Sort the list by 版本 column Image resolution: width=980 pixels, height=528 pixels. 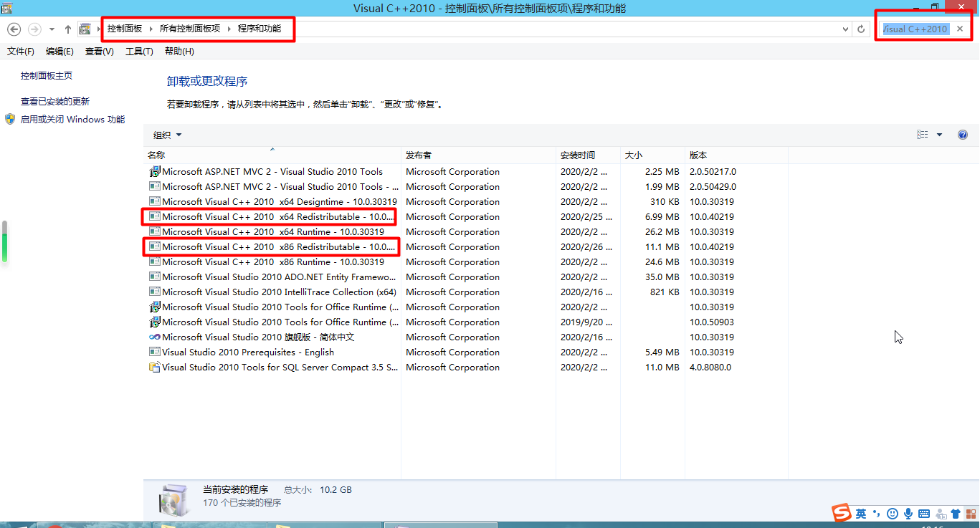point(736,155)
